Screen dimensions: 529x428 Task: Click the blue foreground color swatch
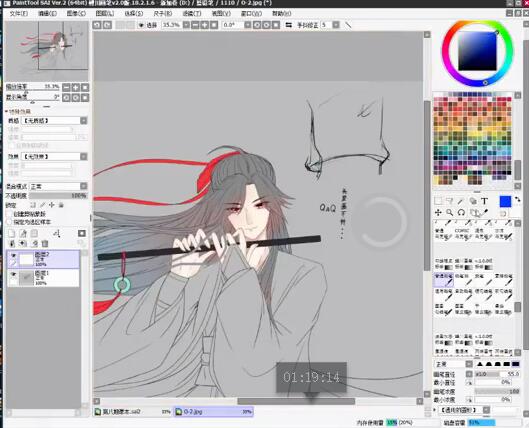coord(505,201)
